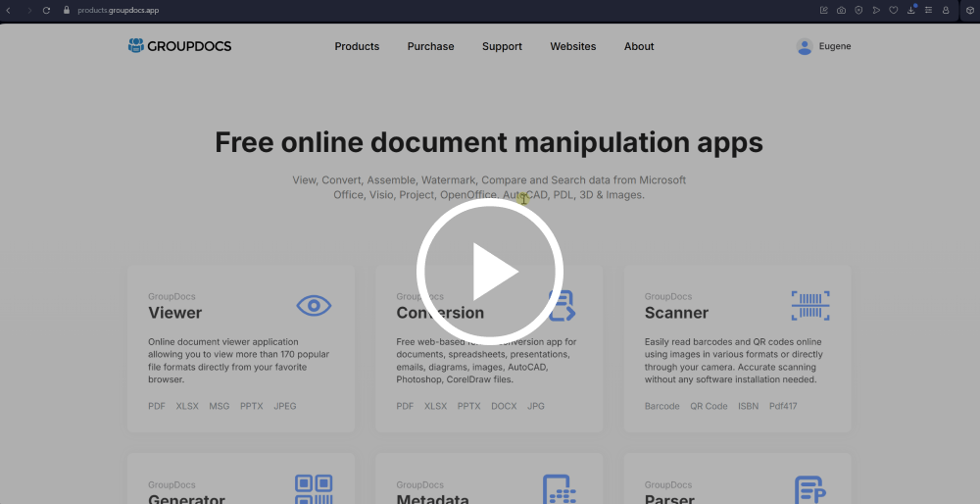This screenshot has width=980, height=504.
Task: Open the About menu
Action: click(639, 46)
